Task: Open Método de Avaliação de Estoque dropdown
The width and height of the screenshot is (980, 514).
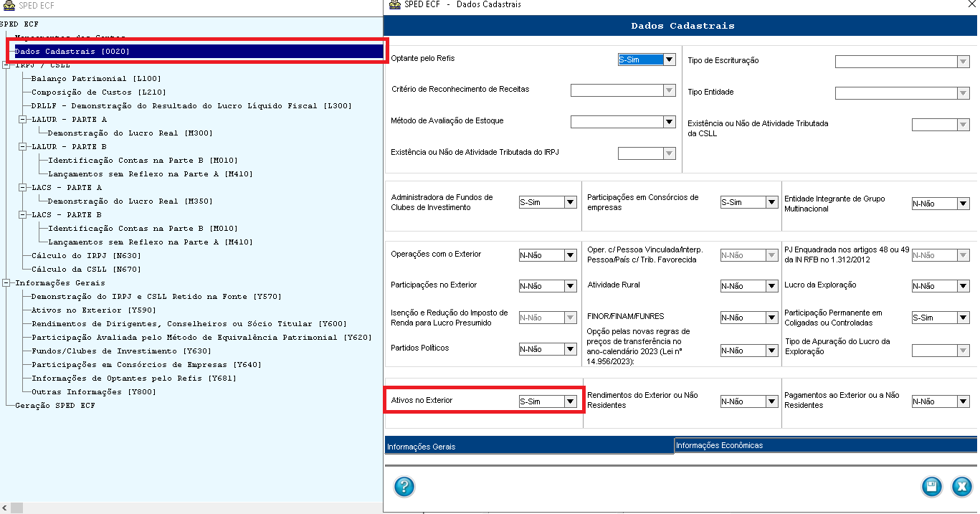Action: coord(669,122)
